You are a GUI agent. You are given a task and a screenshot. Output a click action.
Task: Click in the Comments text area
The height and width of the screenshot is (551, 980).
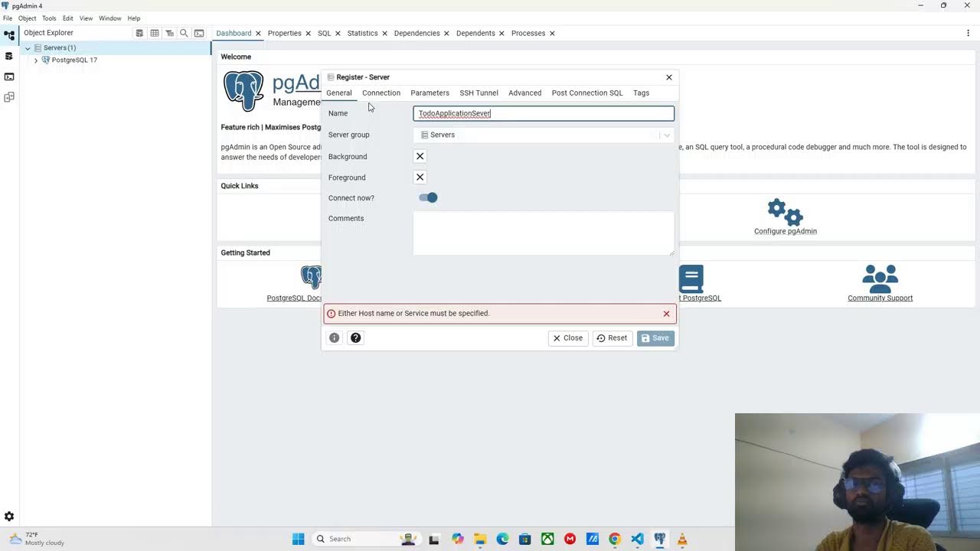pyautogui.click(x=544, y=233)
